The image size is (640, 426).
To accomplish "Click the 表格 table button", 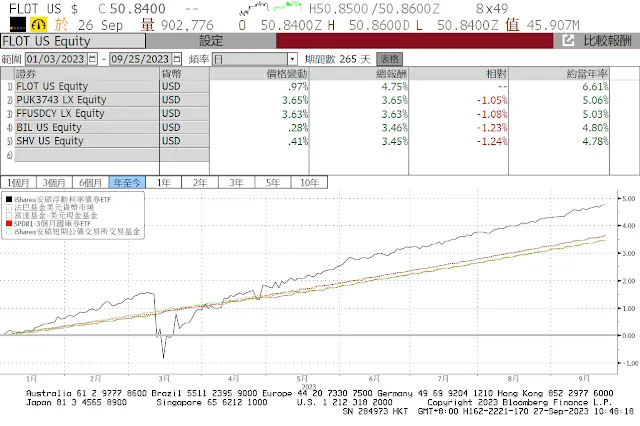I will click(x=389, y=59).
